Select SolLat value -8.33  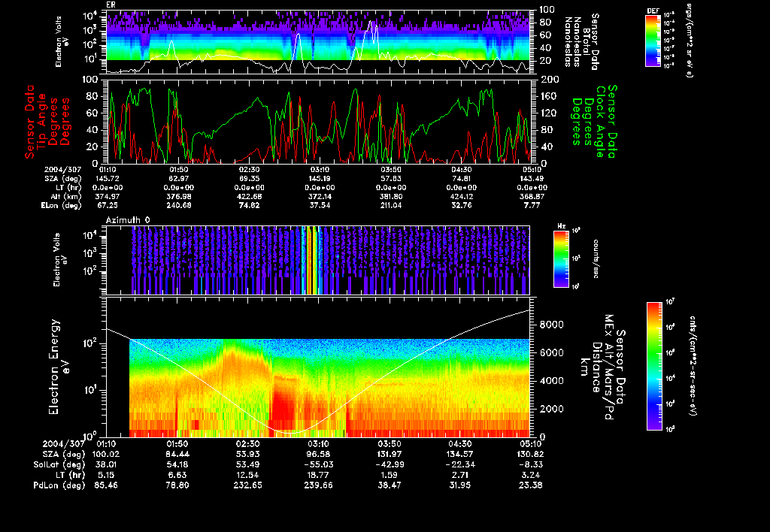[x=530, y=465]
